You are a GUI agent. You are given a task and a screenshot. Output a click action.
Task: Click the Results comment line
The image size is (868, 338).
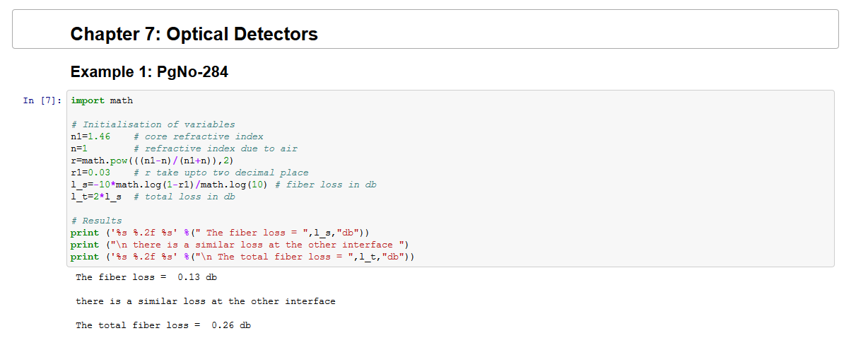tap(96, 221)
